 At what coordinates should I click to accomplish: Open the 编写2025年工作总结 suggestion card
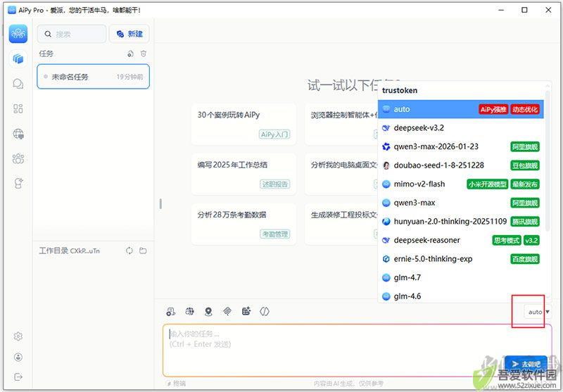(243, 174)
